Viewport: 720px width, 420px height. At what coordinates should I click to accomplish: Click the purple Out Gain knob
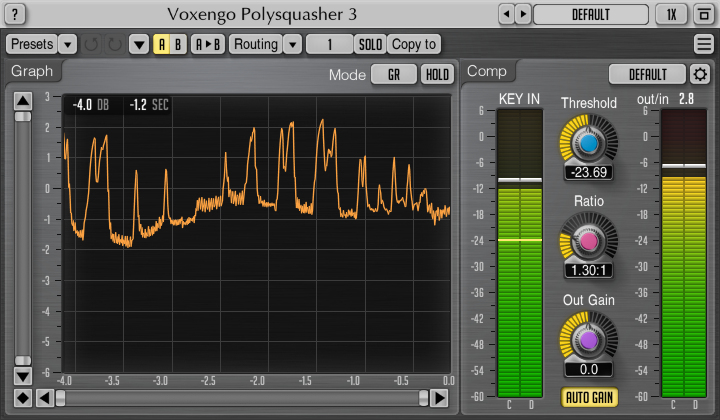pyautogui.click(x=589, y=340)
